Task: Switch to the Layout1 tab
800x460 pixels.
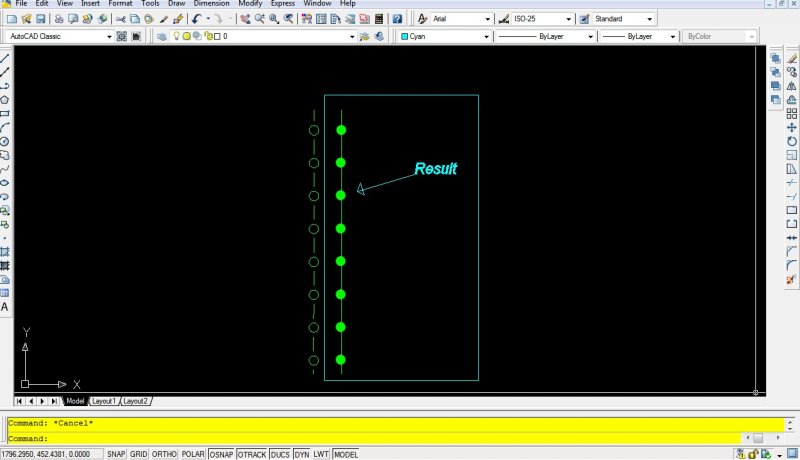Action: tap(104, 401)
